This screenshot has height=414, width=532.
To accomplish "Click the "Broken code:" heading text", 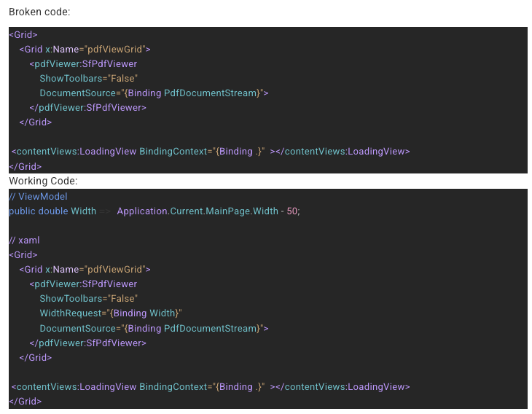I will (x=39, y=12).
